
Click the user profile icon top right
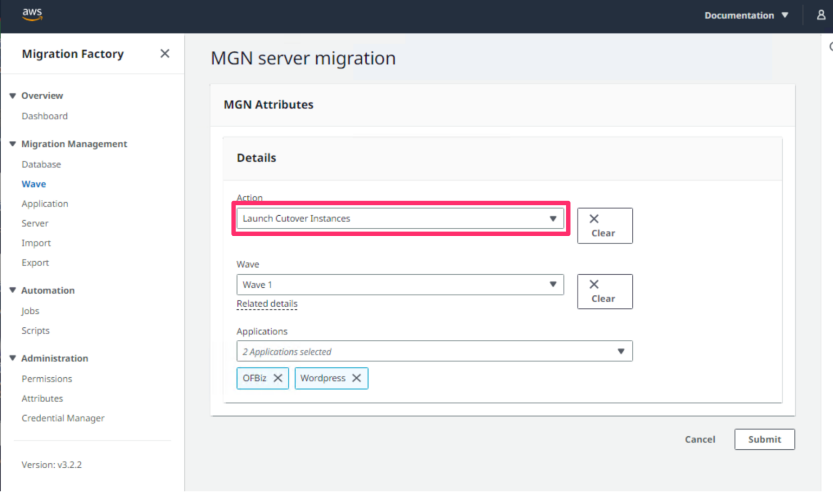[821, 15]
